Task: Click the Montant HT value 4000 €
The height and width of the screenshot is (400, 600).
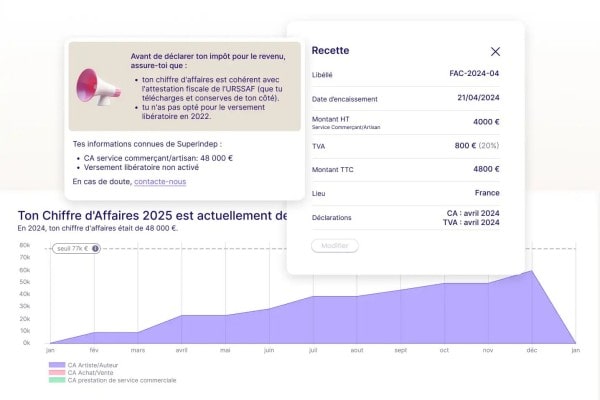Action: click(x=486, y=121)
